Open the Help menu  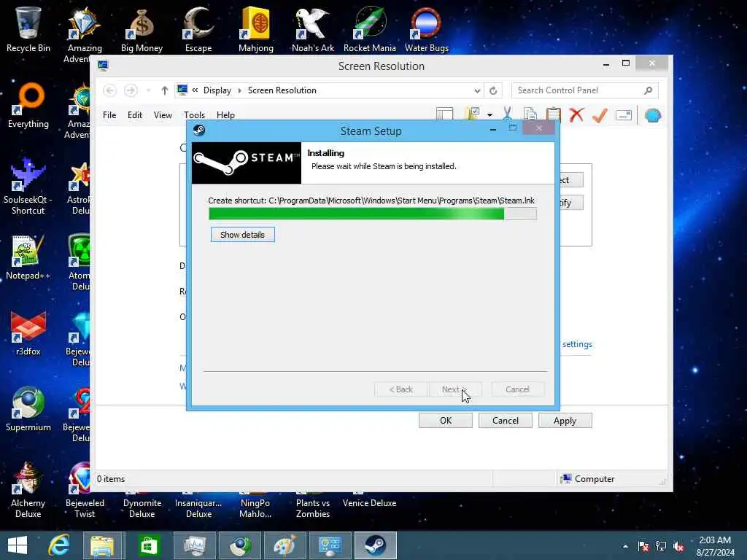click(x=225, y=114)
